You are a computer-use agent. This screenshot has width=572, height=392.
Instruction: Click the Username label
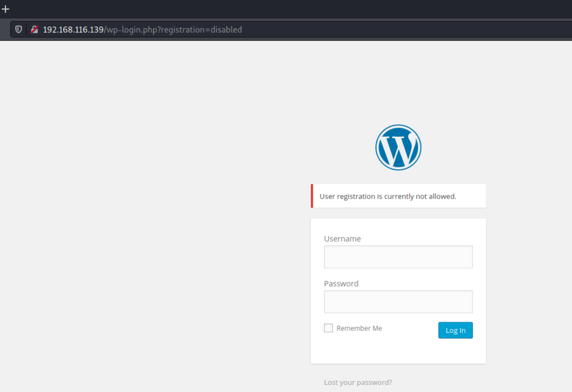343,239
